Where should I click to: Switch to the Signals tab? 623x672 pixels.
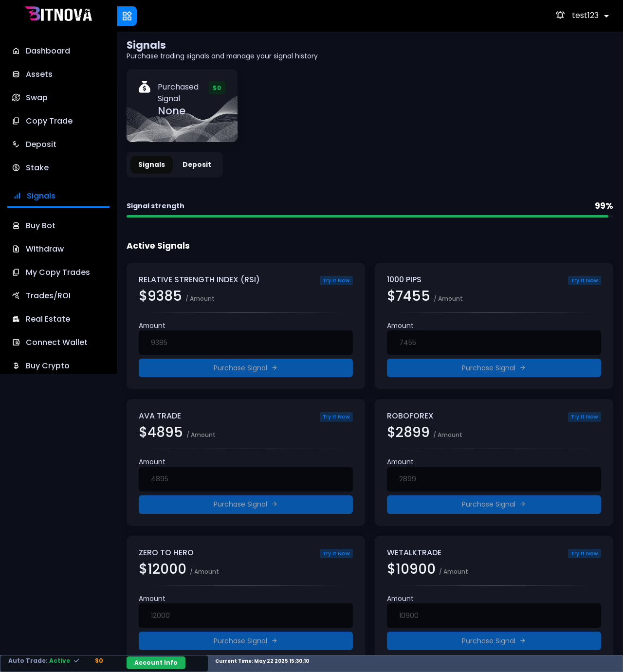[151, 165]
